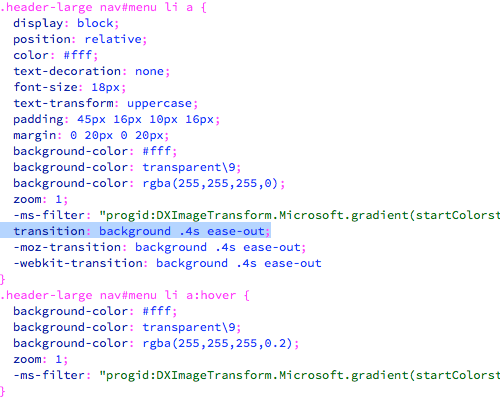500x398 pixels.
Task: Click on text-transform uppercase value
Action: pyautogui.click(x=159, y=104)
